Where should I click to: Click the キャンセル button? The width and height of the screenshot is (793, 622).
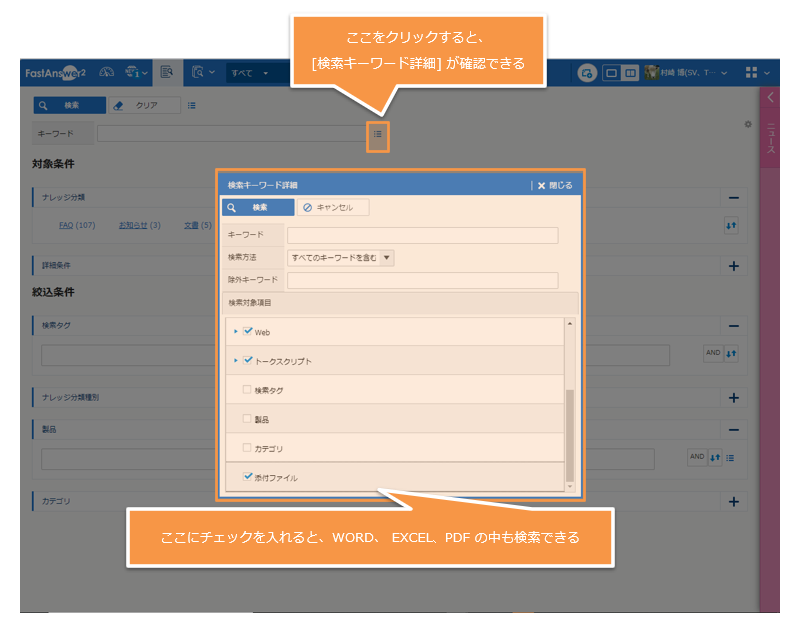[x=334, y=207]
